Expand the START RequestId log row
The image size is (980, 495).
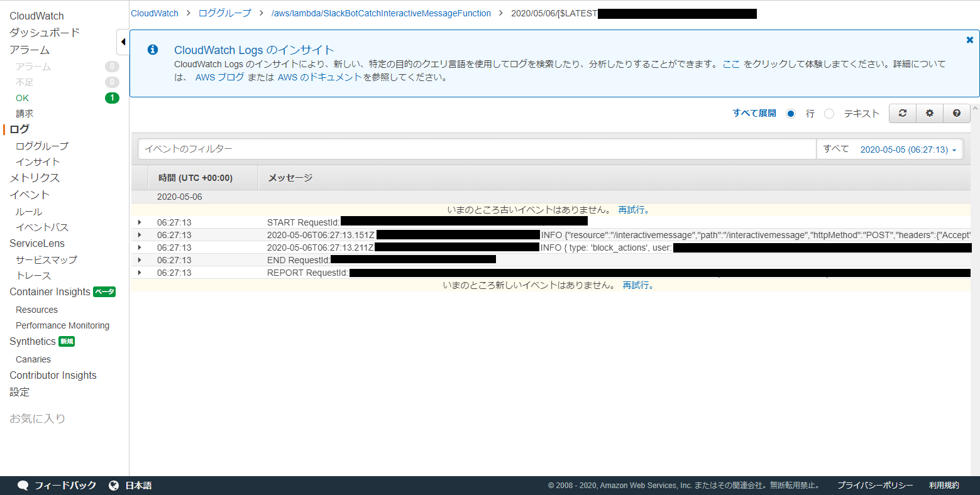(140, 222)
